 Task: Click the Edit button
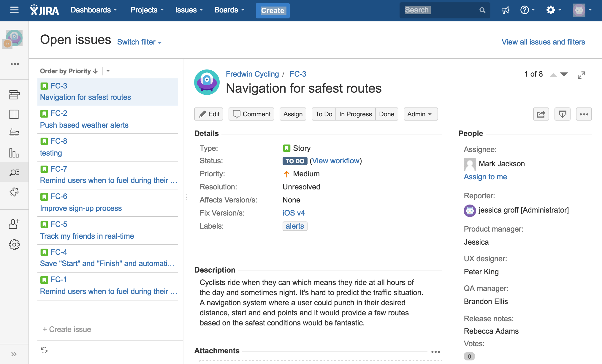209,114
